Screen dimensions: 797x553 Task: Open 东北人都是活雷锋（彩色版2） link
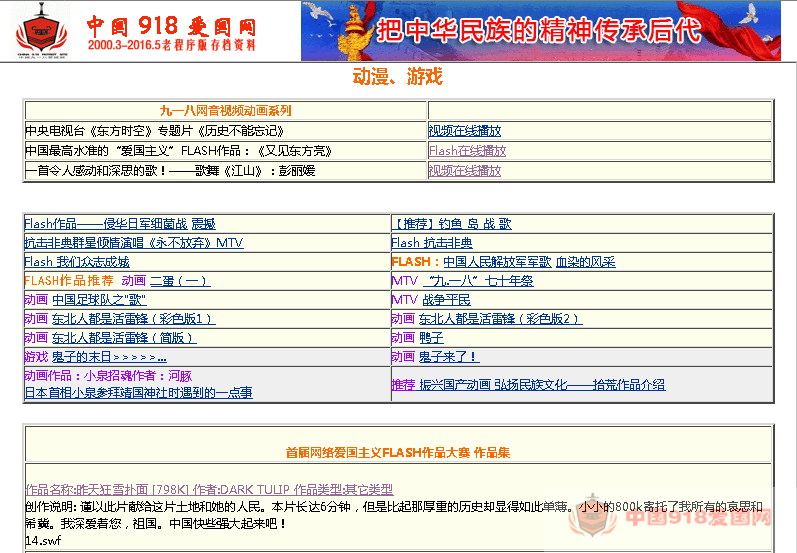[500, 319]
